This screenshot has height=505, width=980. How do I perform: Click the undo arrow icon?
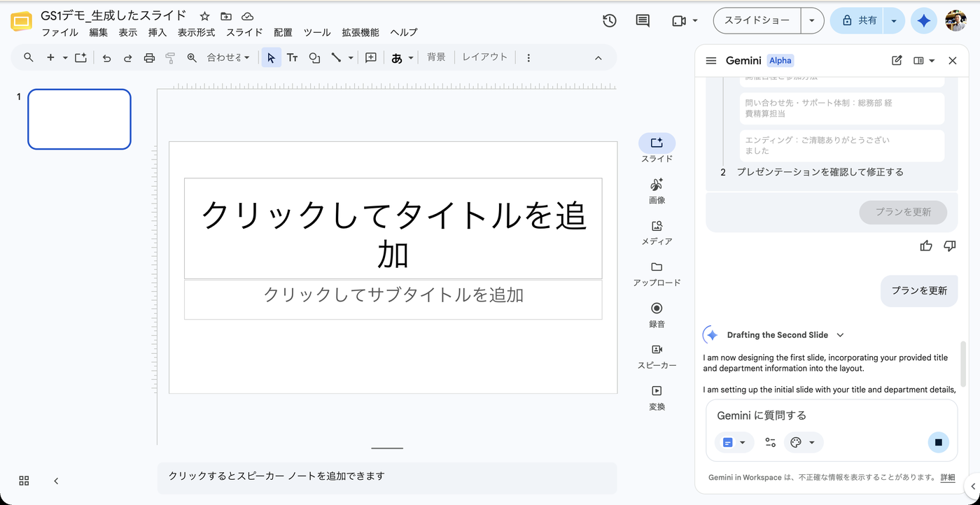tap(106, 58)
